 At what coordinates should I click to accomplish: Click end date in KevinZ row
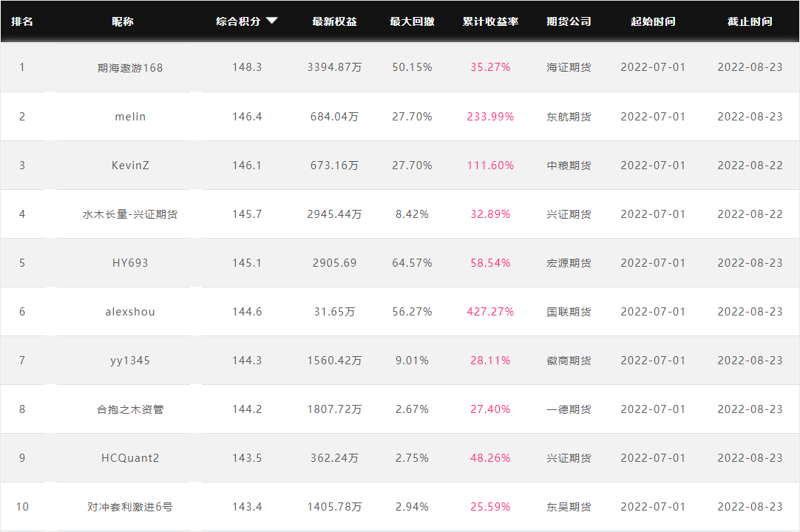tap(750, 166)
